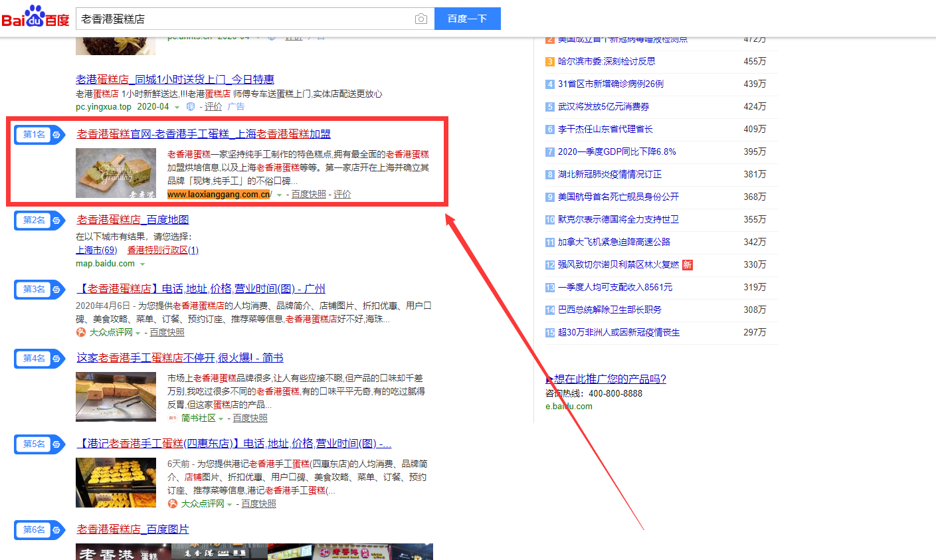
Task: Click 想在此推广您的产品吗? promotion link
Action: click(606, 379)
